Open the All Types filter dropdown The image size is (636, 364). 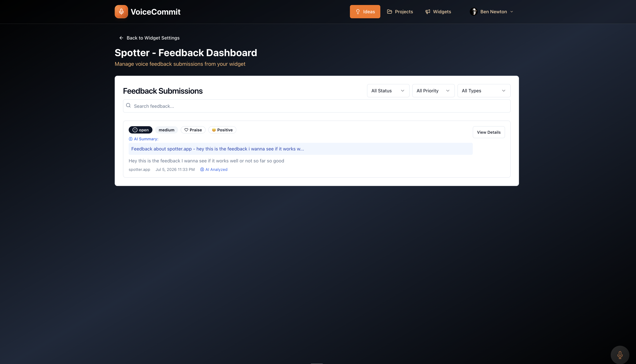click(x=484, y=91)
